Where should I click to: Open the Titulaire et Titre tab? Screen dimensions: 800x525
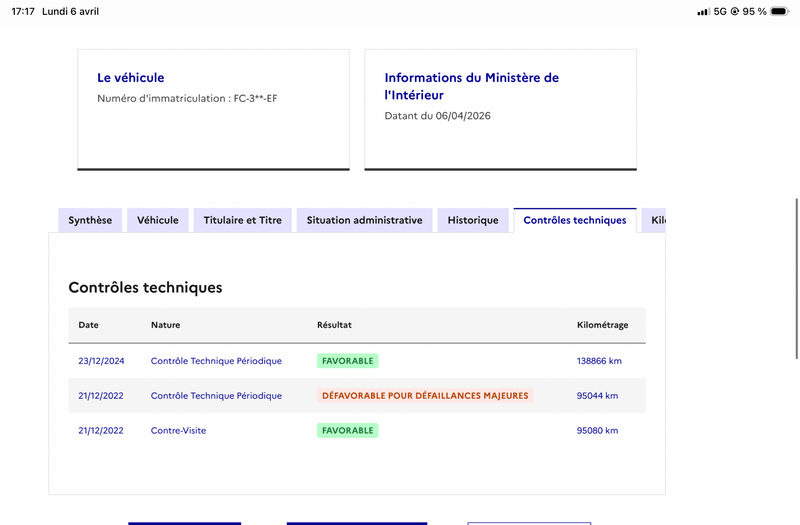click(242, 220)
